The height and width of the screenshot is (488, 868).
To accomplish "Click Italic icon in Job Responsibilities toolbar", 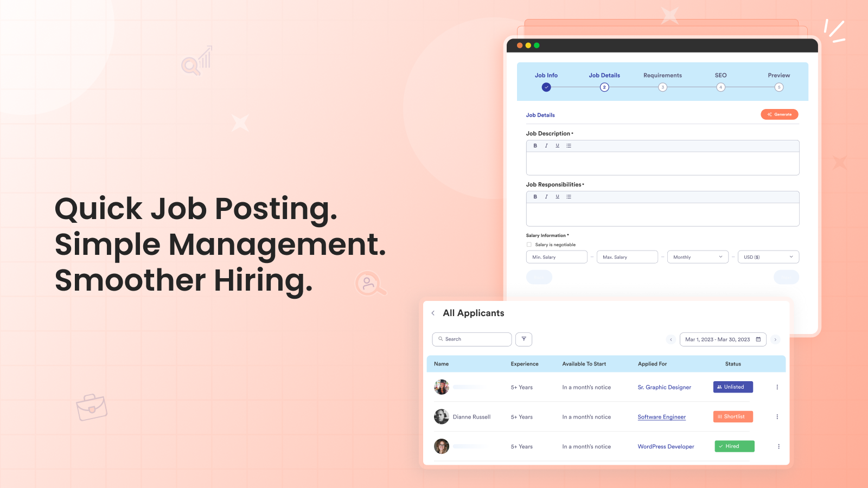I will coord(546,197).
